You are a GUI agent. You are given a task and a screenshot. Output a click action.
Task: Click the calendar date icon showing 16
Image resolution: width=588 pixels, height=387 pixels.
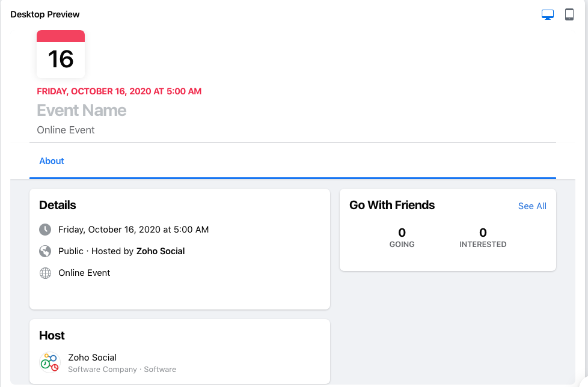pos(61,54)
